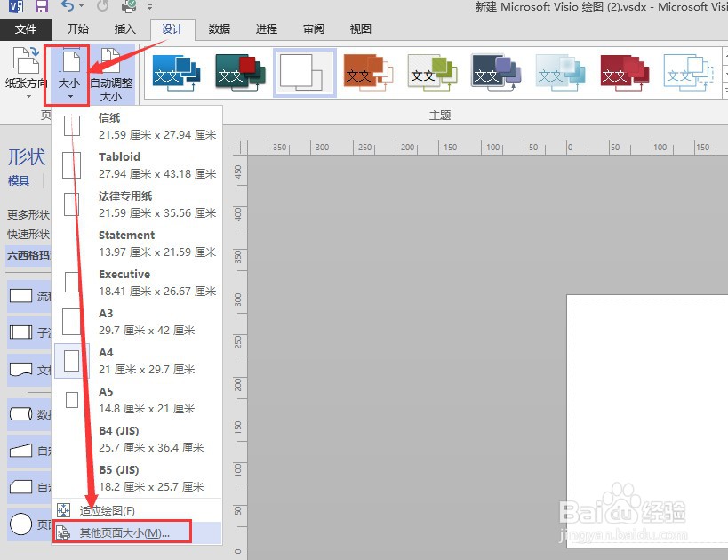Click the print preview icon in quick access toolbar
The width and height of the screenshot is (728, 560).
pyautogui.click(x=130, y=6)
